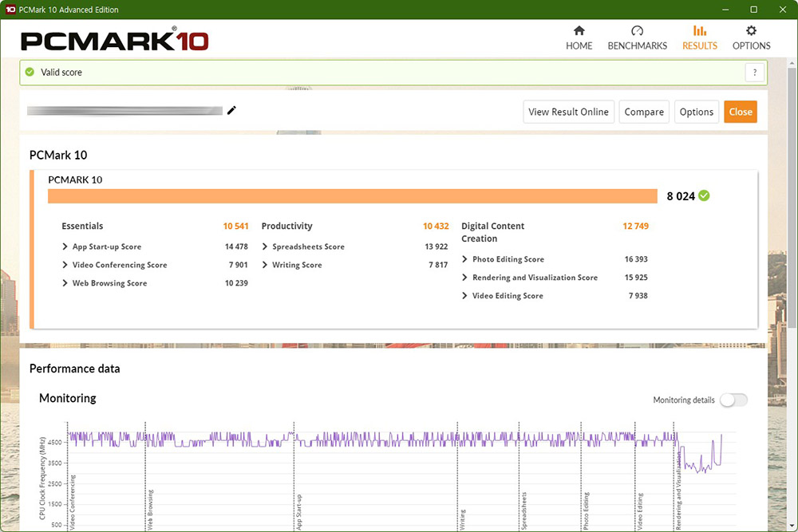Viewport: 798px width, 532px height.
Task: Click the PCMark 10 logo
Action: click(x=114, y=41)
